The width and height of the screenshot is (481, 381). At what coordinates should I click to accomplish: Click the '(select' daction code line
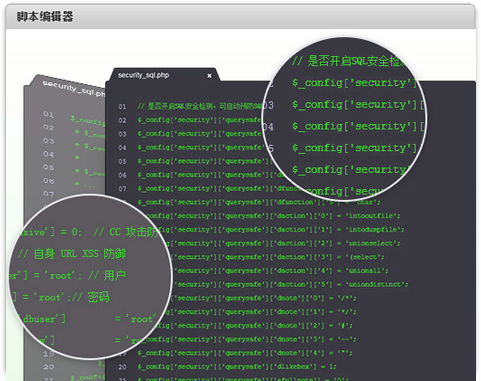(x=277, y=257)
